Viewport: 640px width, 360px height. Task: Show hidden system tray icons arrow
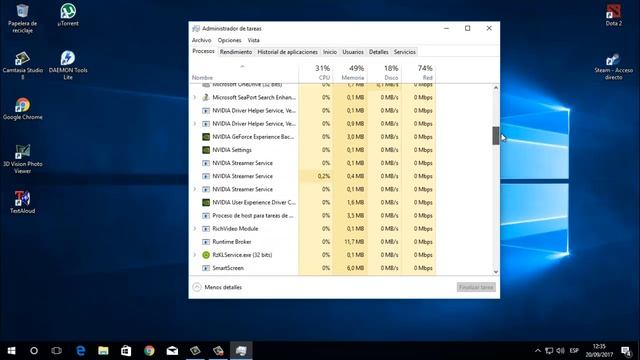tap(538, 351)
